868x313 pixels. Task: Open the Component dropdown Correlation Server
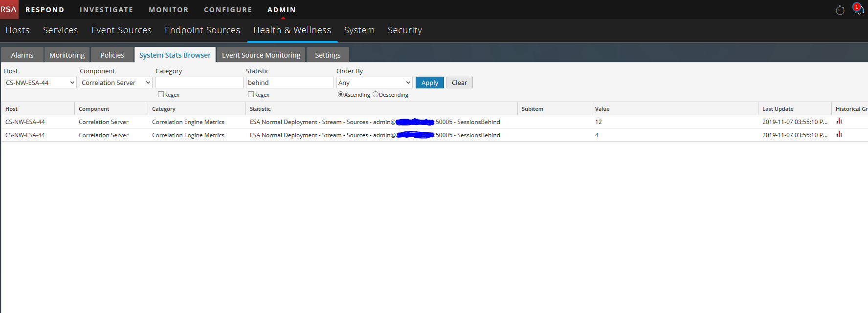coord(116,83)
